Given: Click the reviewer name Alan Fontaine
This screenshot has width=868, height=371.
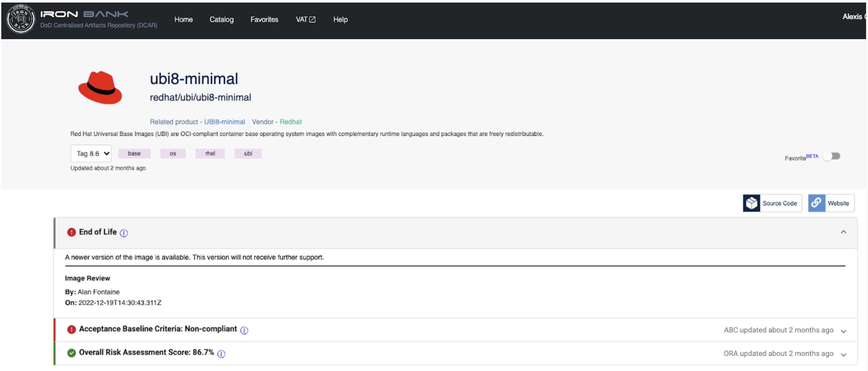Looking at the screenshot, I should tap(98, 292).
